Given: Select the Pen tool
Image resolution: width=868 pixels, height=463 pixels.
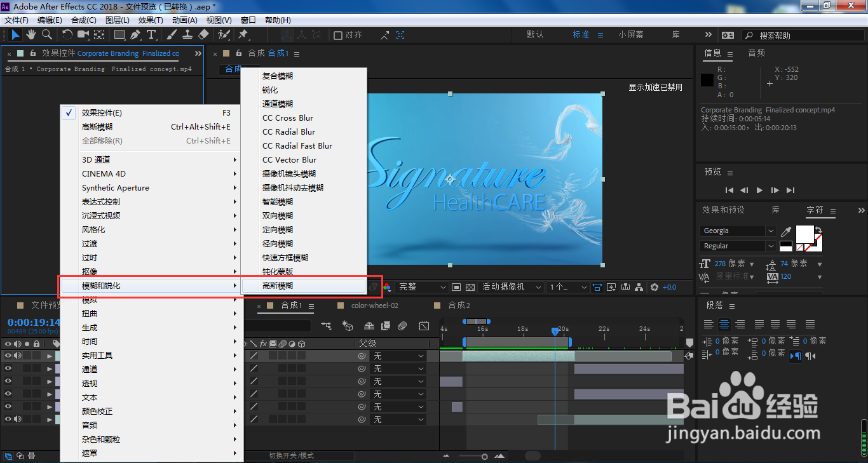Looking at the screenshot, I should click(135, 34).
